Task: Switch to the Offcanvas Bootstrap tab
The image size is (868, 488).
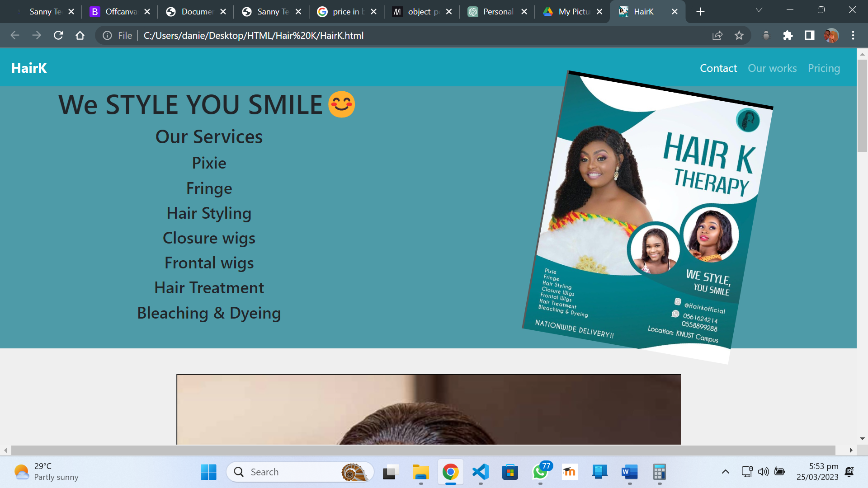Action: (120, 12)
